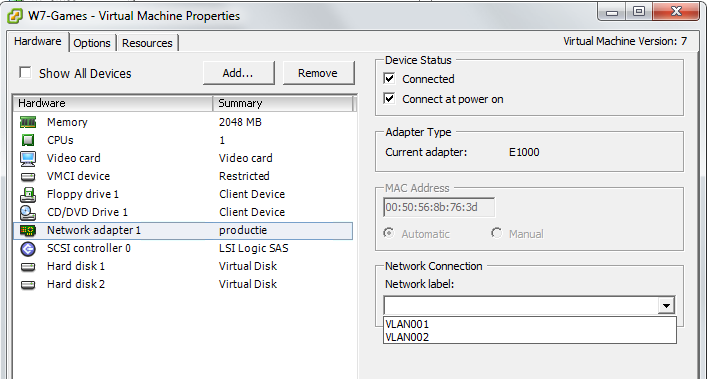This screenshot has height=379, width=707.
Task: Click the 2048 MB summary value
Action: point(240,122)
